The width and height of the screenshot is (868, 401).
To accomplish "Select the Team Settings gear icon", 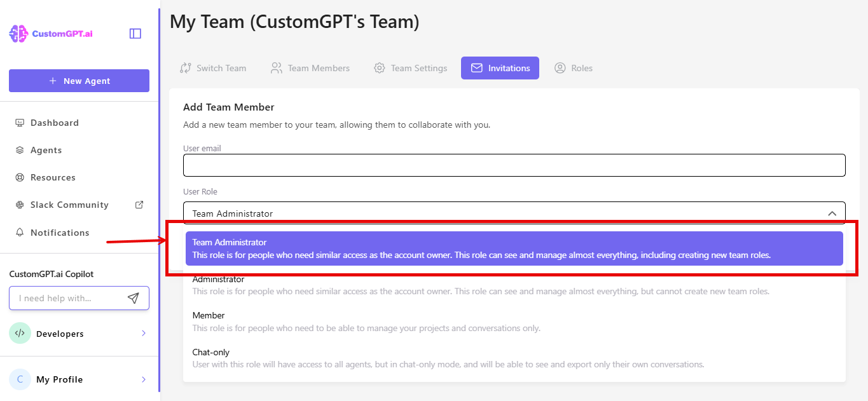I will (x=379, y=68).
